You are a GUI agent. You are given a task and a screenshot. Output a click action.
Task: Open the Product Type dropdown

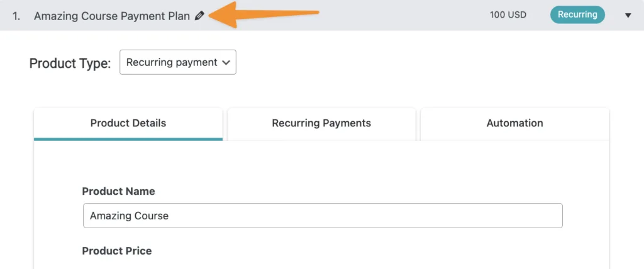[177, 62]
